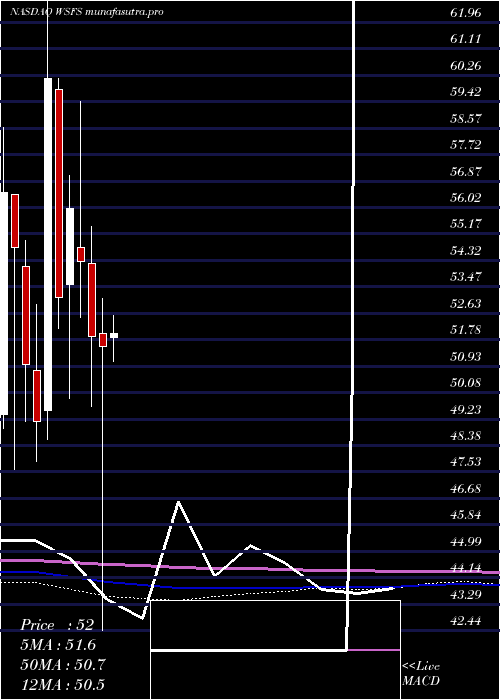Viewport: 500px width, 700px height.
Task: Click the NASDAQ WSFS munafasutra.pro title
Action: tap(86, 12)
